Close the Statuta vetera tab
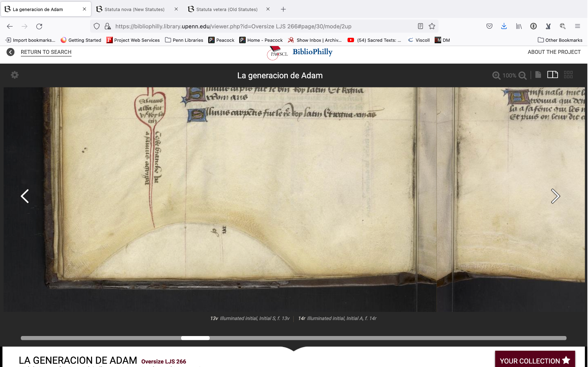Image resolution: width=588 pixels, height=367 pixels. click(268, 9)
